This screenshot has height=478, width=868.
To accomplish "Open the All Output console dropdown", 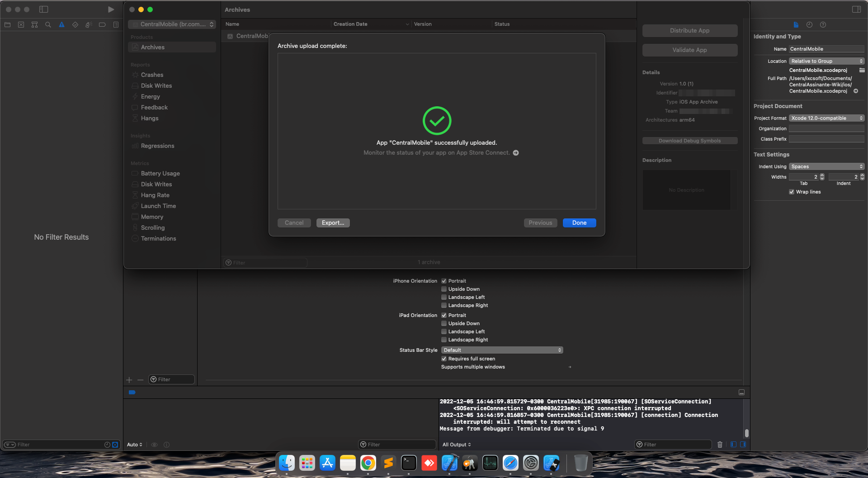I will coord(457,445).
